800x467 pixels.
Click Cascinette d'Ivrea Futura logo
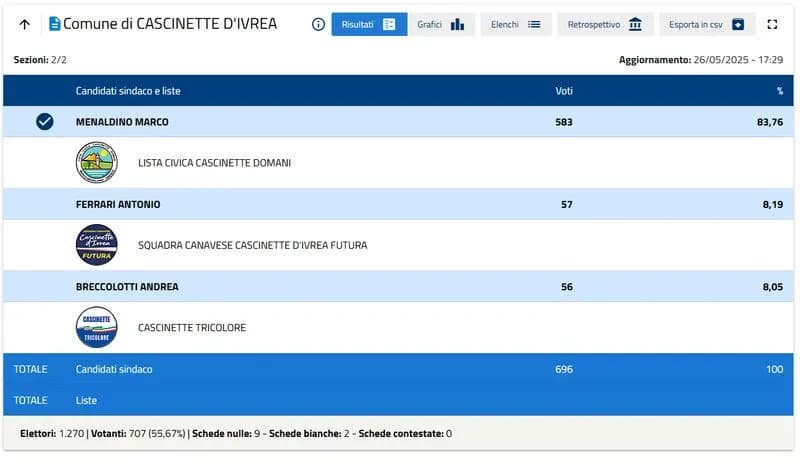point(96,245)
